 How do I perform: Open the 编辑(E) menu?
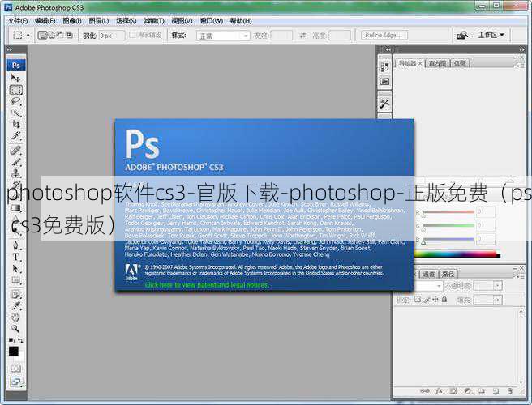tap(45, 21)
